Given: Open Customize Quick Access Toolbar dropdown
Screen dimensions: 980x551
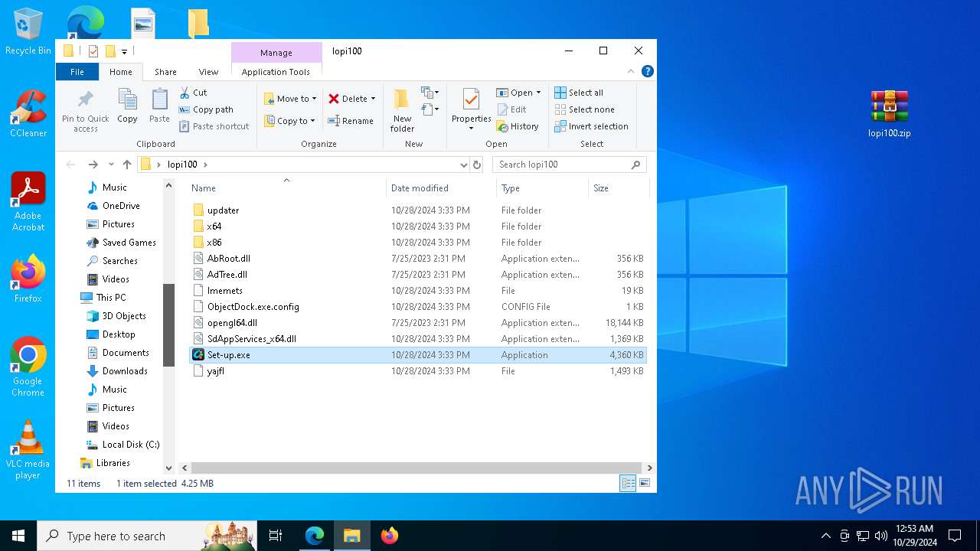Looking at the screenshot, I should click(x=124, y=52).
